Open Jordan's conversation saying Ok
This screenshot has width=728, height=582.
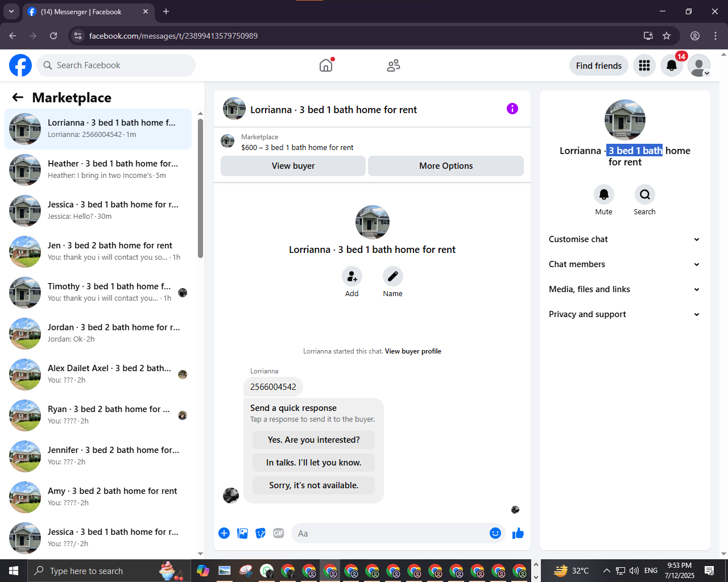[98, 334]
